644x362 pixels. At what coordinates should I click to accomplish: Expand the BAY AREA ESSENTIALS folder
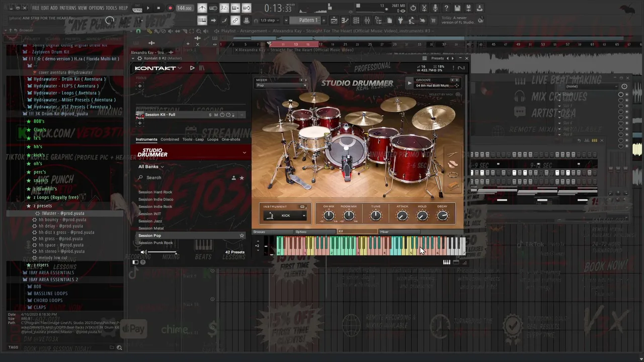click(x=51, y=273)
